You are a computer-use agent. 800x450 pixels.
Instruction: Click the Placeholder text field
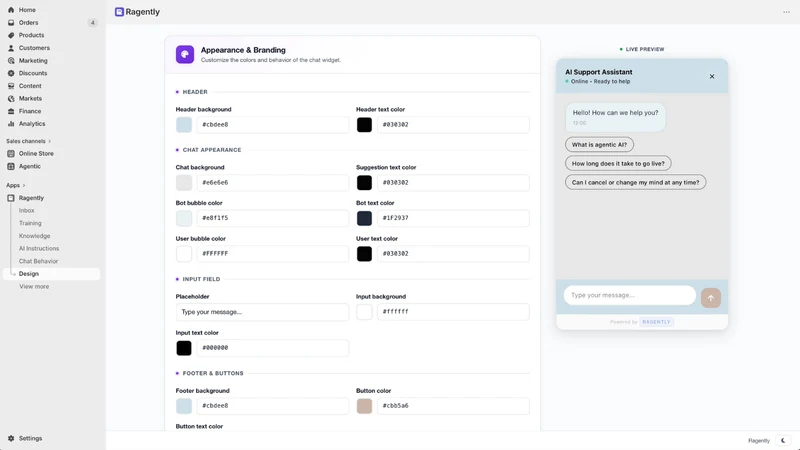262,312
